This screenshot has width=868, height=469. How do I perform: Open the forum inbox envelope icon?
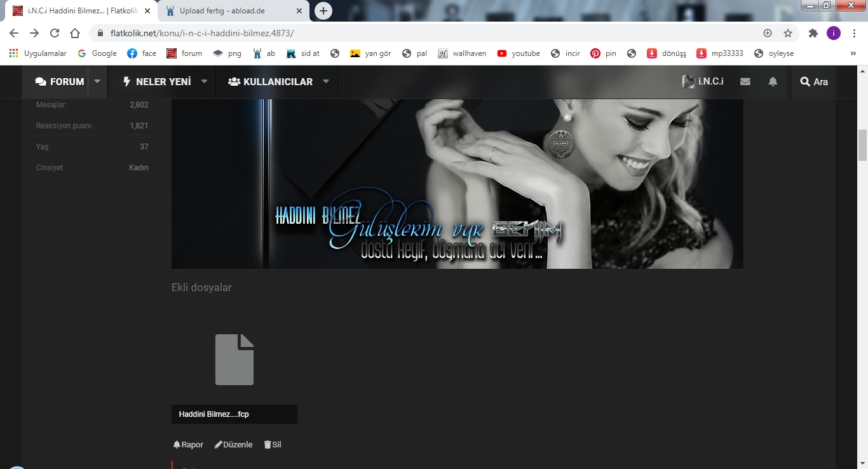[x=745, y=81]
